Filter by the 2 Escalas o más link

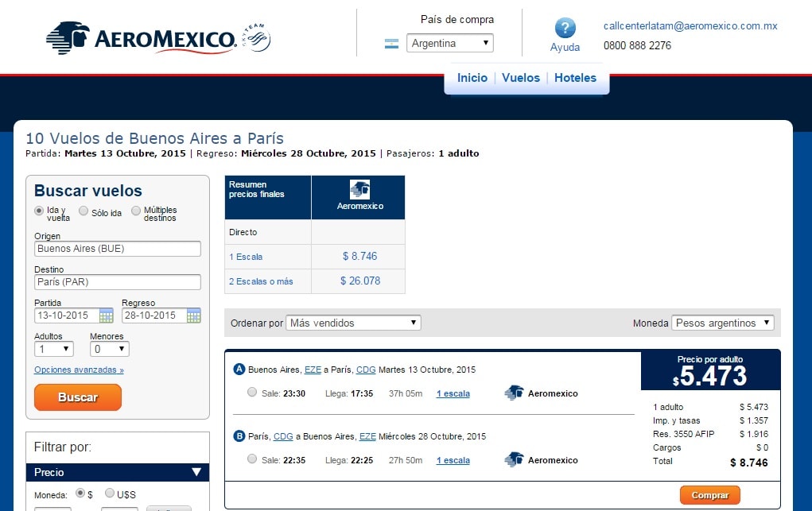click(x=261, y=281)
